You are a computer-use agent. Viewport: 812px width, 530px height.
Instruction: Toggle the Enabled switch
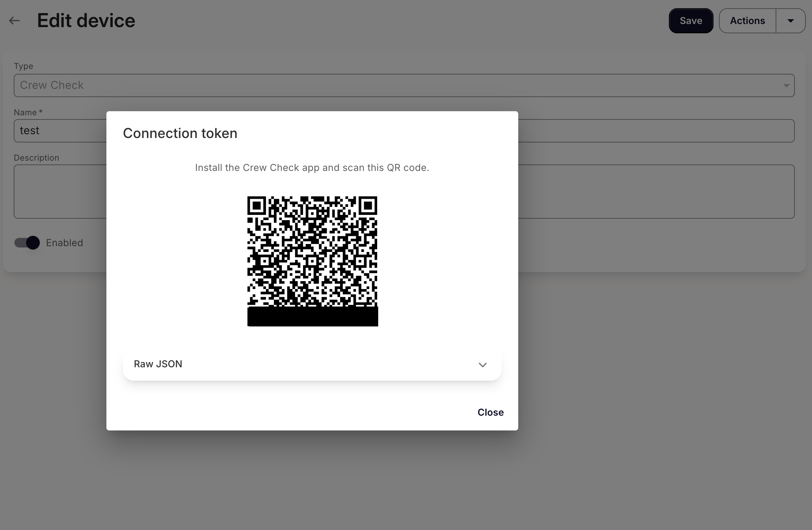(27, 243)
